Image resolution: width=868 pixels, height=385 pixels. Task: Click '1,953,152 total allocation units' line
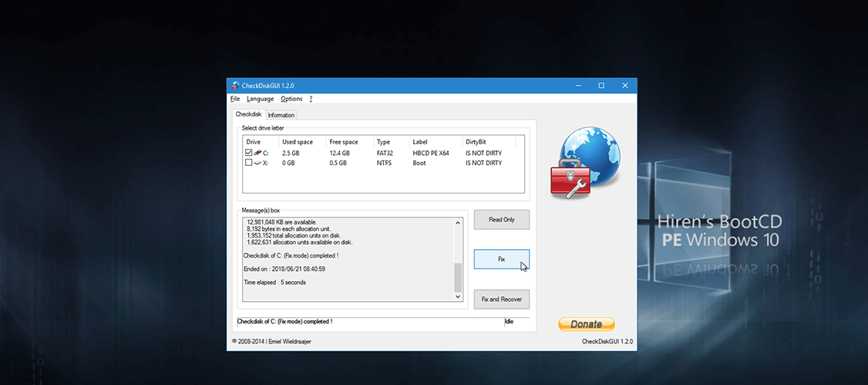294,235
